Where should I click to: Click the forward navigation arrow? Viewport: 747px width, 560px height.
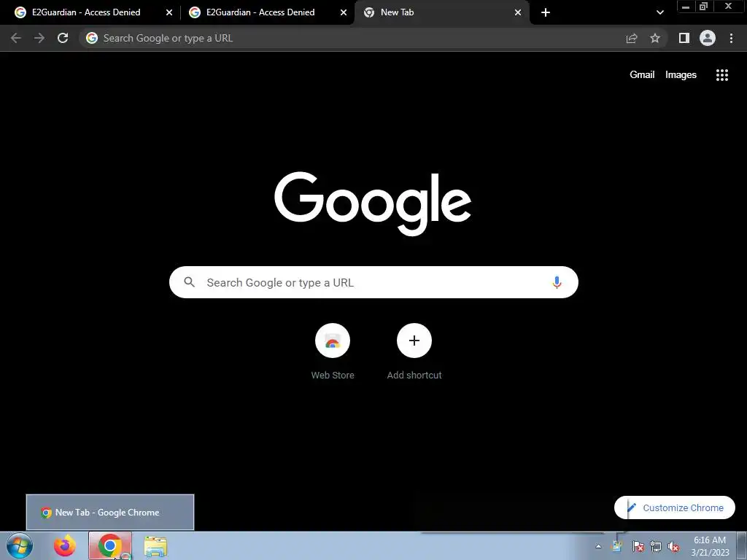(x=39, y=38)
